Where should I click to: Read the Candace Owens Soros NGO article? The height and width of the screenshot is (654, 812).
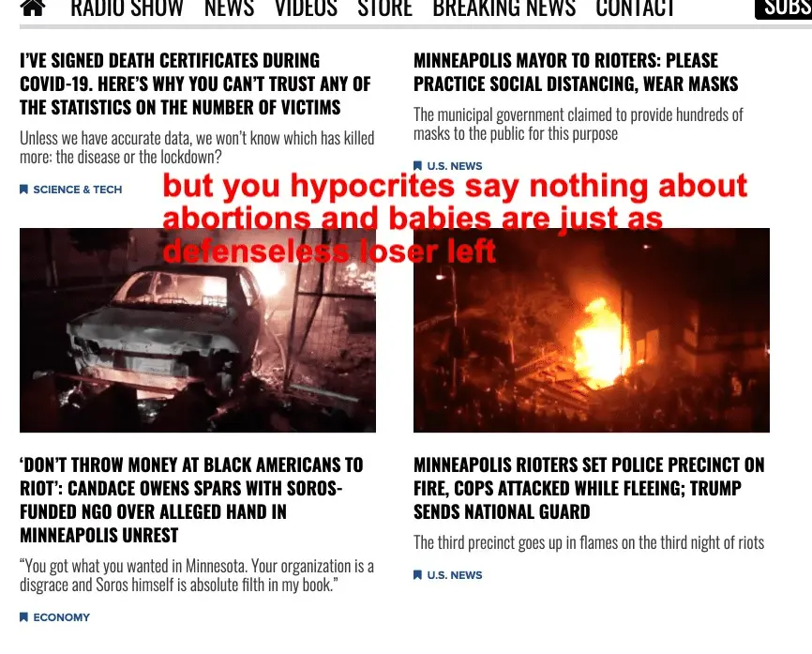tap(191, 499)
